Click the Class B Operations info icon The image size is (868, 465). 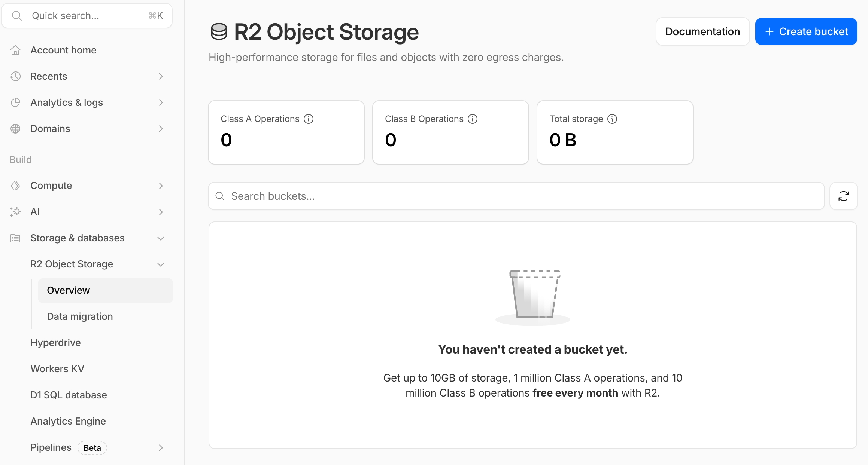click(x=473, y=119)
